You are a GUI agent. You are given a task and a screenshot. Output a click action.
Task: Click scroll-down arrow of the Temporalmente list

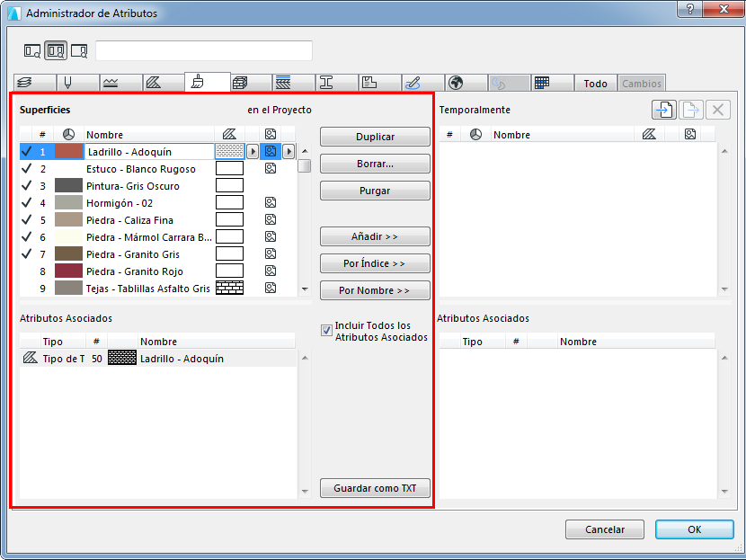pyautogui.click(x=724, y=289)
